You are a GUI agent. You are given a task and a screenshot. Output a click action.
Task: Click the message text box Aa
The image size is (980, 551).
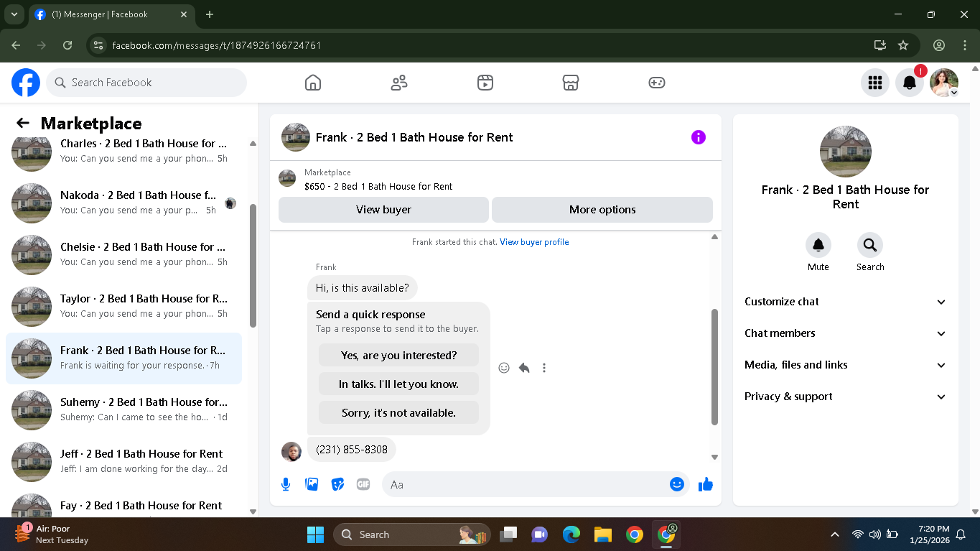524,484
